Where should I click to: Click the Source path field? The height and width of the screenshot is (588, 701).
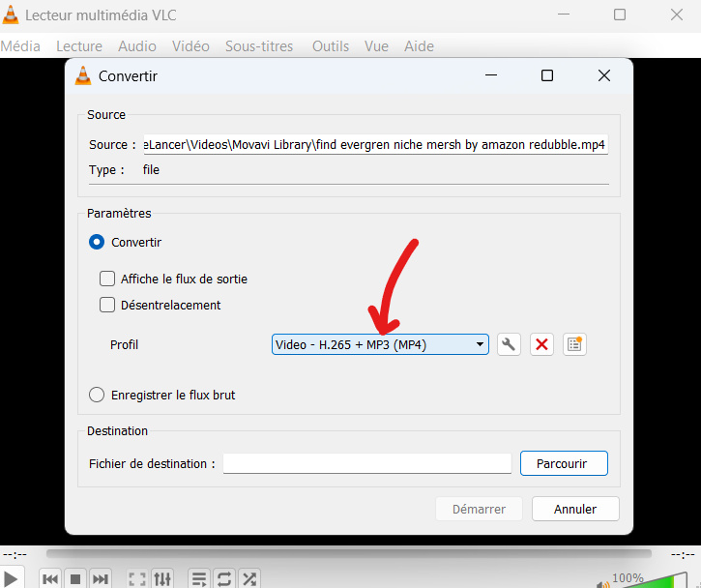point(375,144)
